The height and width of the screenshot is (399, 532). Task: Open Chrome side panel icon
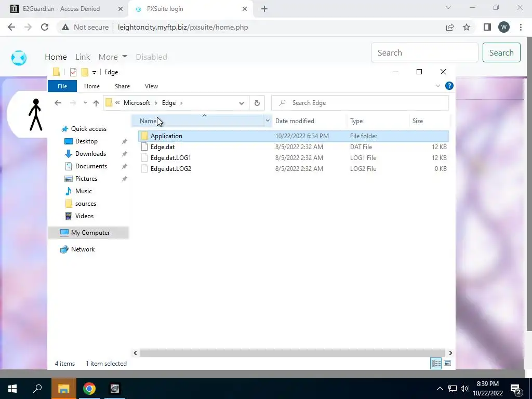(x=487, y=27)
